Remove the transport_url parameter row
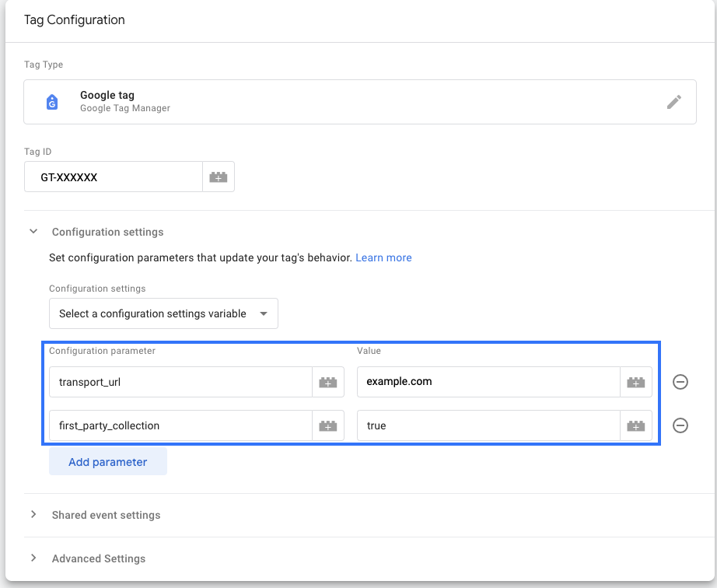 (680, 382)
